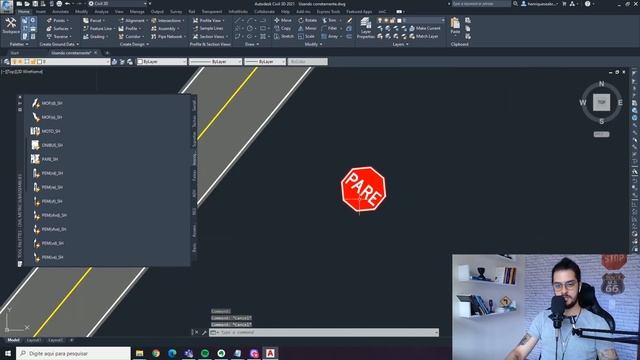The width and height of the screenshot is (640, 360).
Task: Click layer color swatch in ribbon Layers
Action: tap(399, 20)
